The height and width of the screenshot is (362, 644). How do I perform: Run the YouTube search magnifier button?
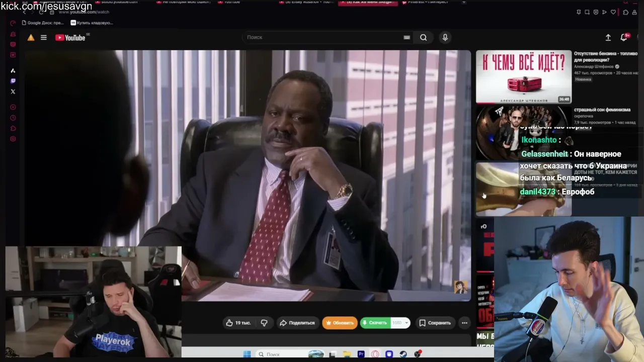[x=423, y=37]
